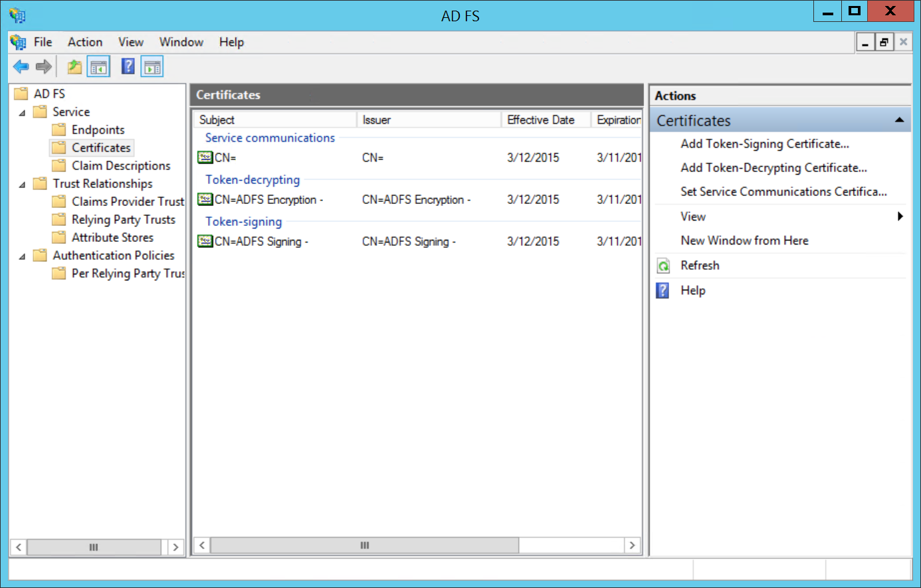Toggle the Show/Hide action pane toolbar icon

click(152, 66)
